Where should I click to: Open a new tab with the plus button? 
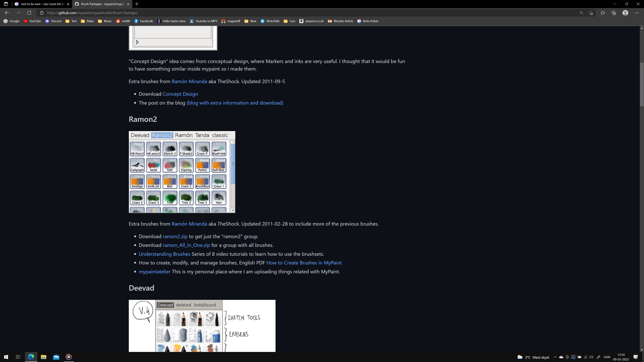[137, 4]
